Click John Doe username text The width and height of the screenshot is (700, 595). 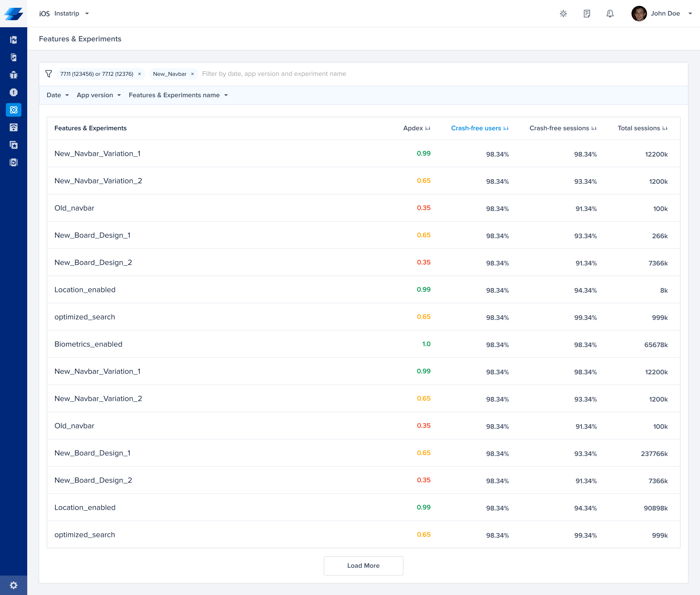(x=665, y=14)
